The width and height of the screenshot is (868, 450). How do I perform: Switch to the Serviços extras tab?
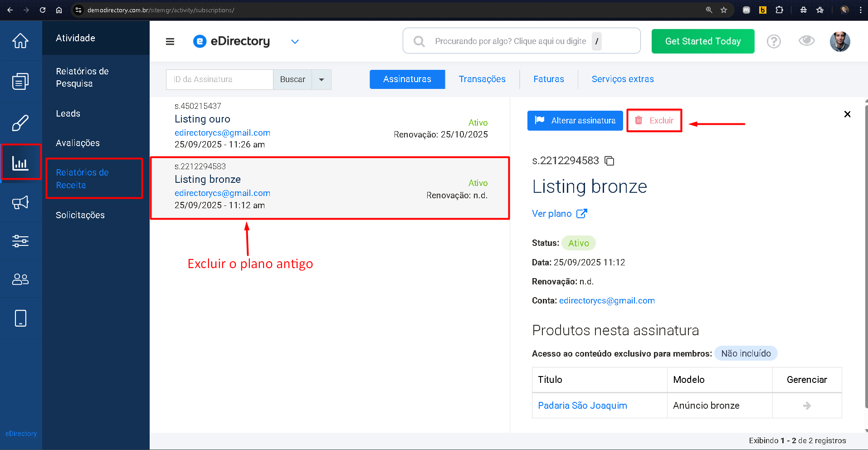coord(623,79)
